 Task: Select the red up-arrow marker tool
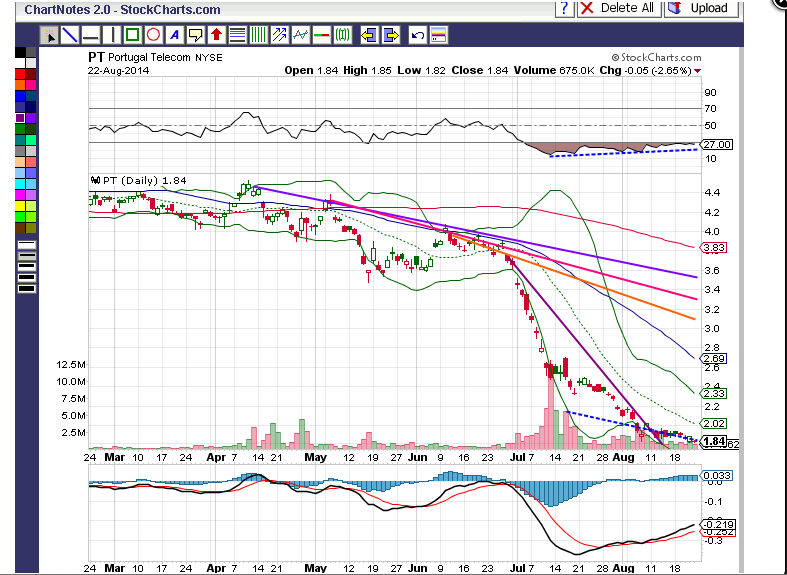tap(216, 35)
